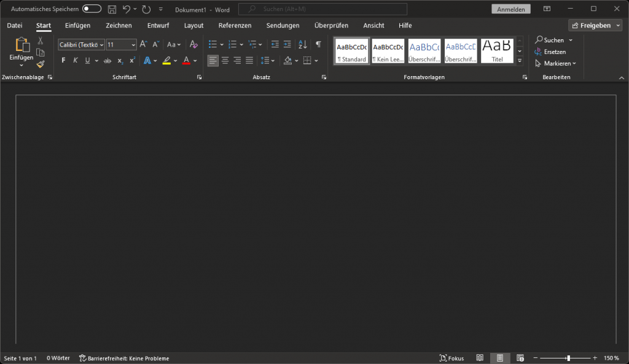Toggle Automatisches Speichern switch

click(x=91, y=9)
